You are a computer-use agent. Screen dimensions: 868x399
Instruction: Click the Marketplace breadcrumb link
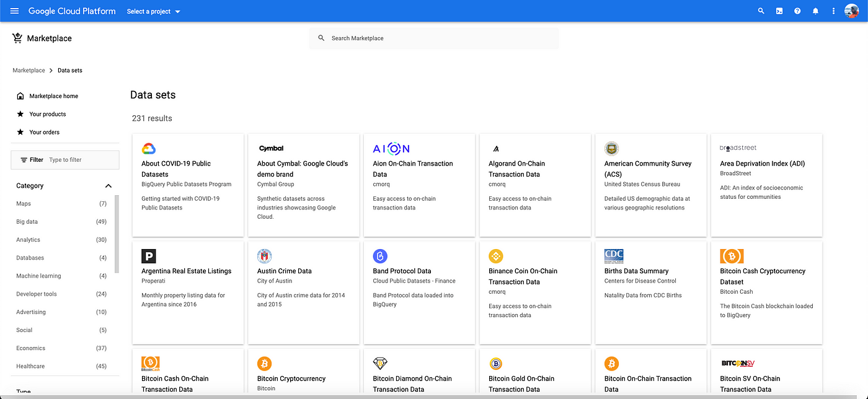[x=29, y=71]
